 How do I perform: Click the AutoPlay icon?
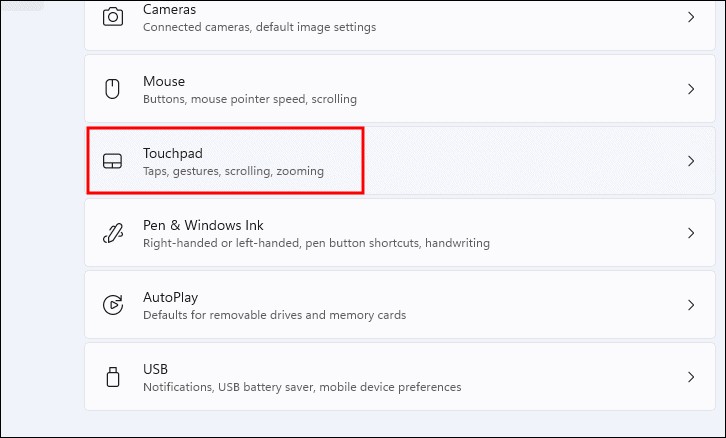[x=113, y=305]
